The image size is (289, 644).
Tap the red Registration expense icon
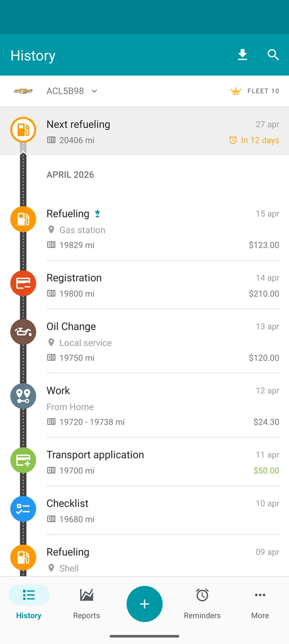pyautogui.click(x=23, y=283)
